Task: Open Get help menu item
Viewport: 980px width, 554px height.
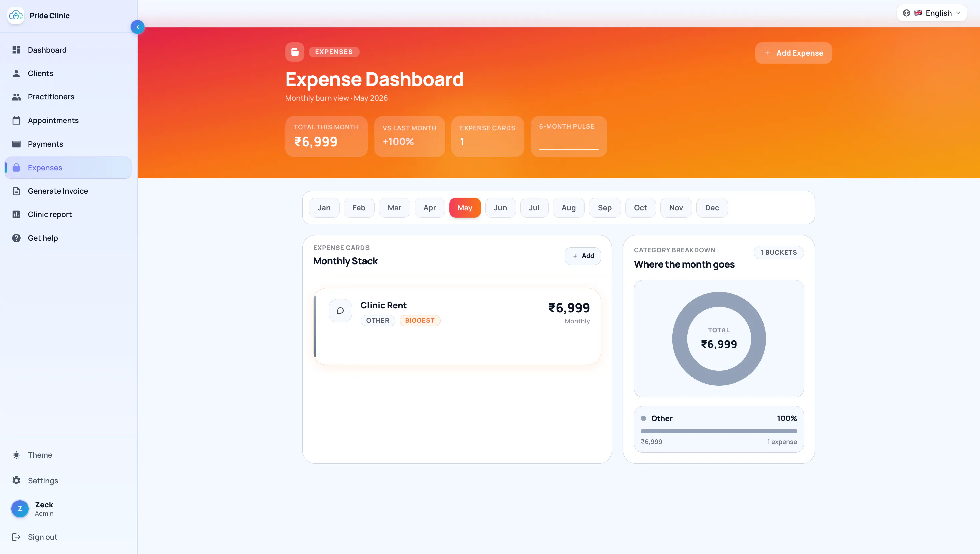Action: point(68,238)
